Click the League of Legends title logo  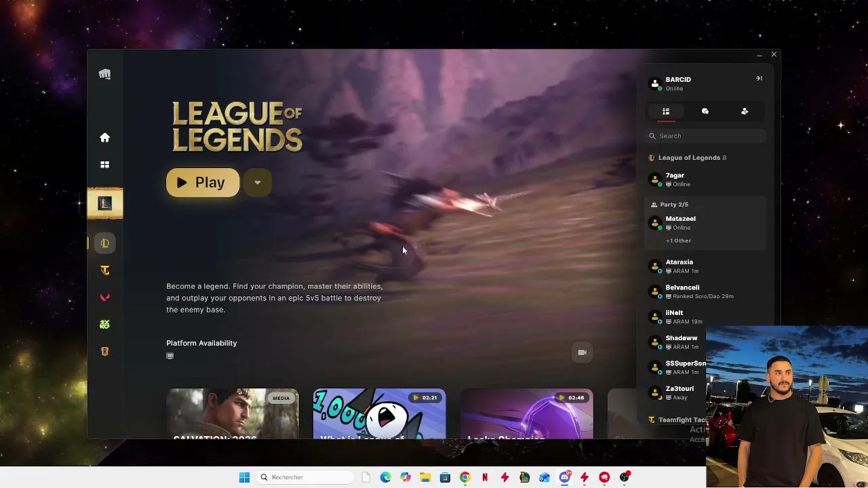[237, 127]
